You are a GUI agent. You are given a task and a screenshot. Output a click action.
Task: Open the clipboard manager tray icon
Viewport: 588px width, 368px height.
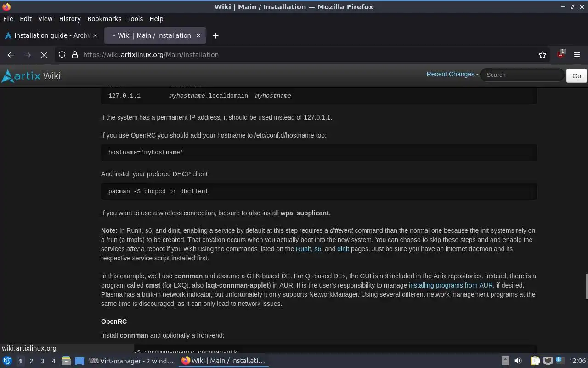coord(535,361)
